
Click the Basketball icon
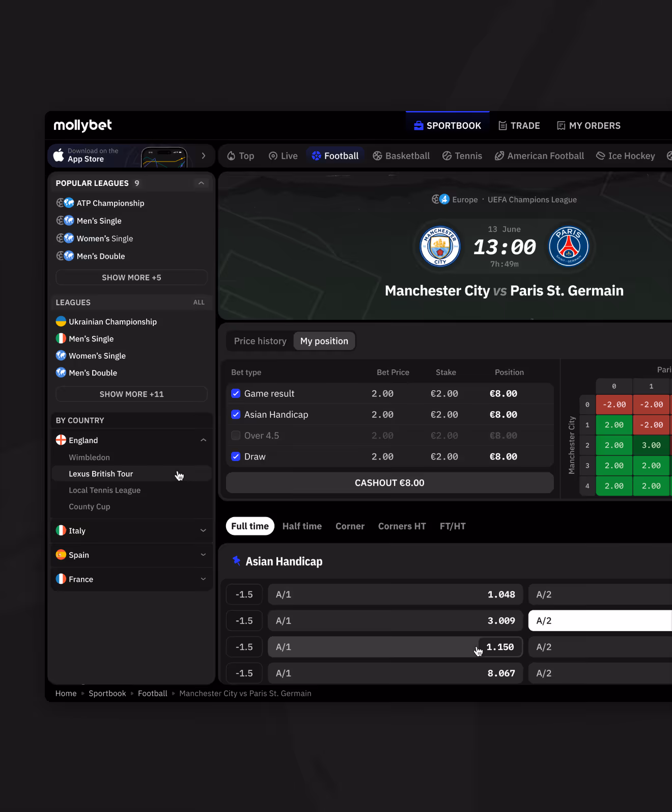(377, 156)
